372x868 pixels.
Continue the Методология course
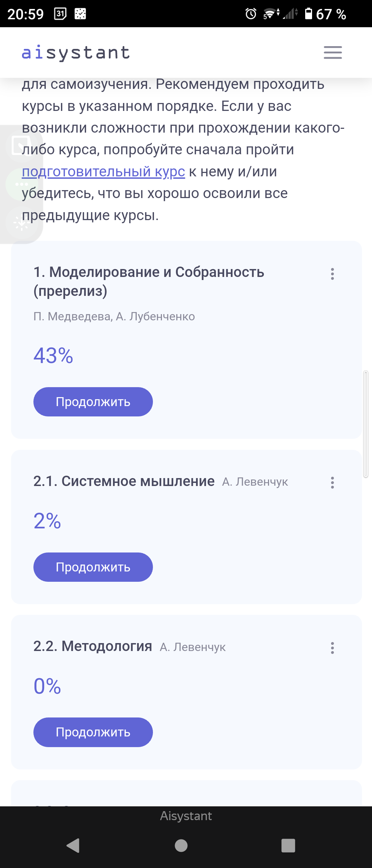click(x=93, y=732)
